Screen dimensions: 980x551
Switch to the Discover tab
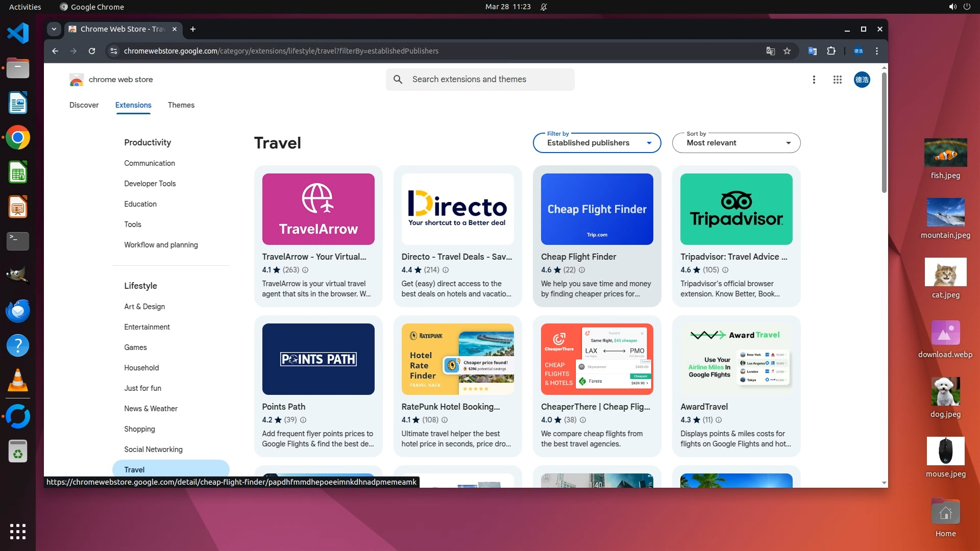[84, 105]
